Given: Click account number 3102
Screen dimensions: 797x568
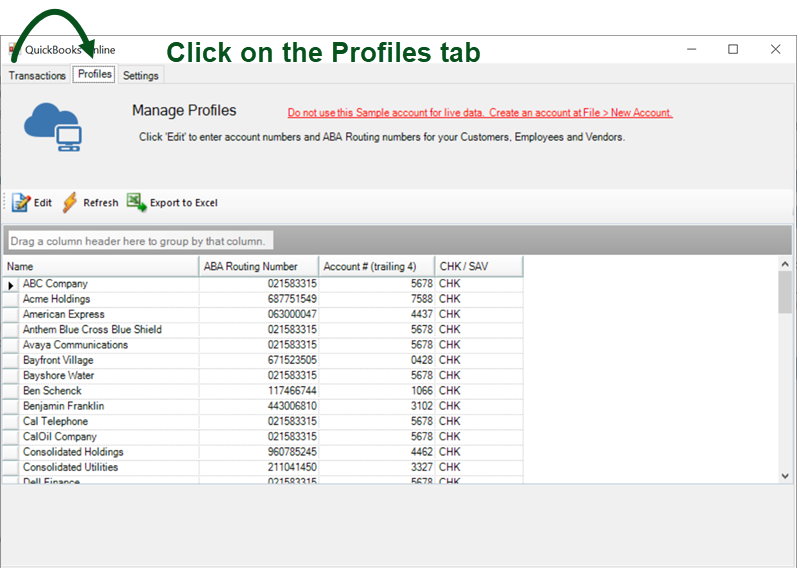Looking at the screenshot, I should tap(422, 406).
